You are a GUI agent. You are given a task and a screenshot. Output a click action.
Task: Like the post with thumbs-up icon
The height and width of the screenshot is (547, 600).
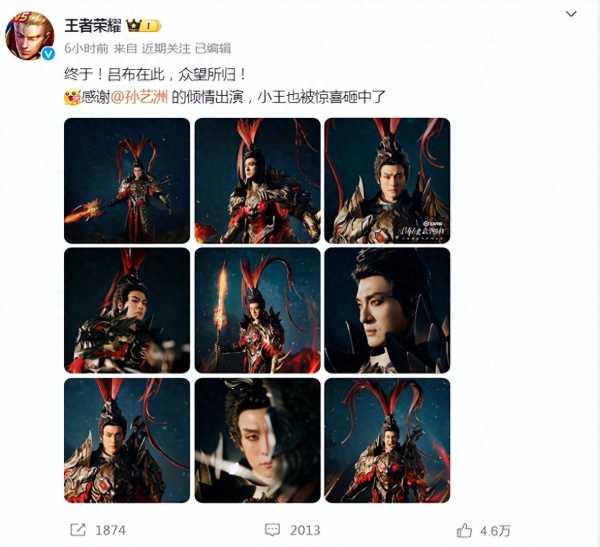click(x=464, y=530)
